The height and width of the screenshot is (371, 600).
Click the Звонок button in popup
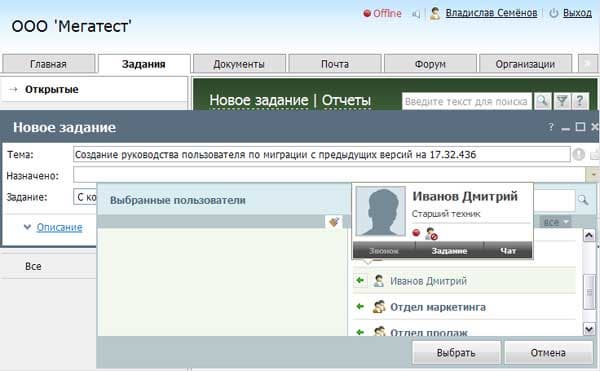(384, 251)
